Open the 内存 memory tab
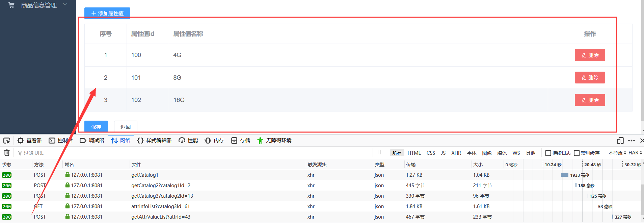644x223 pixels. 214,141
